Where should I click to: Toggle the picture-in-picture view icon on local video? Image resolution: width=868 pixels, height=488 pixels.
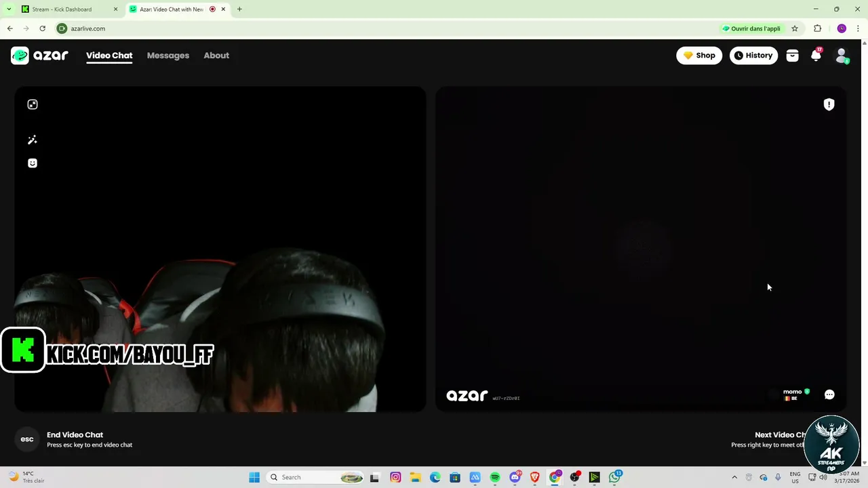(33, 104)
